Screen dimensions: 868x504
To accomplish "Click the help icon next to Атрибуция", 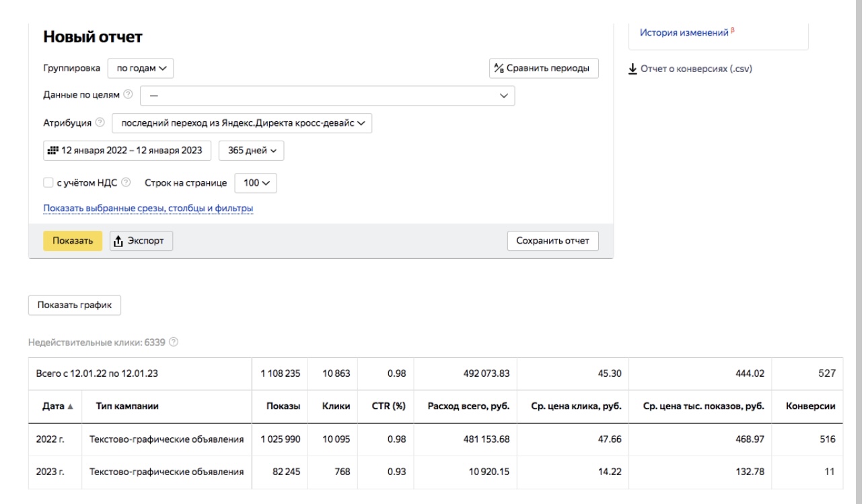I will tap(100, 122).
